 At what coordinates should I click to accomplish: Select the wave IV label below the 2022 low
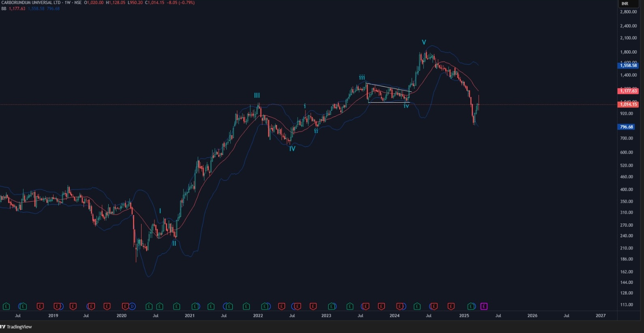click(x=292, y=149)
